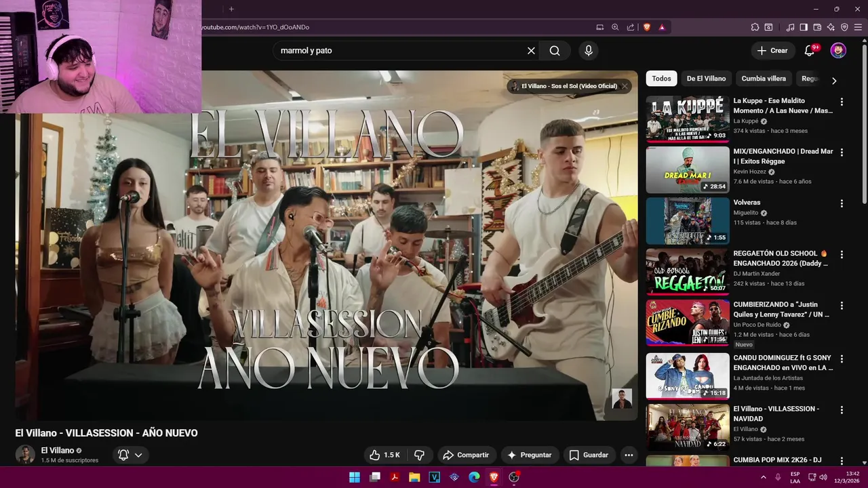Click the zoom magnifier in address bar

point(615,27)
